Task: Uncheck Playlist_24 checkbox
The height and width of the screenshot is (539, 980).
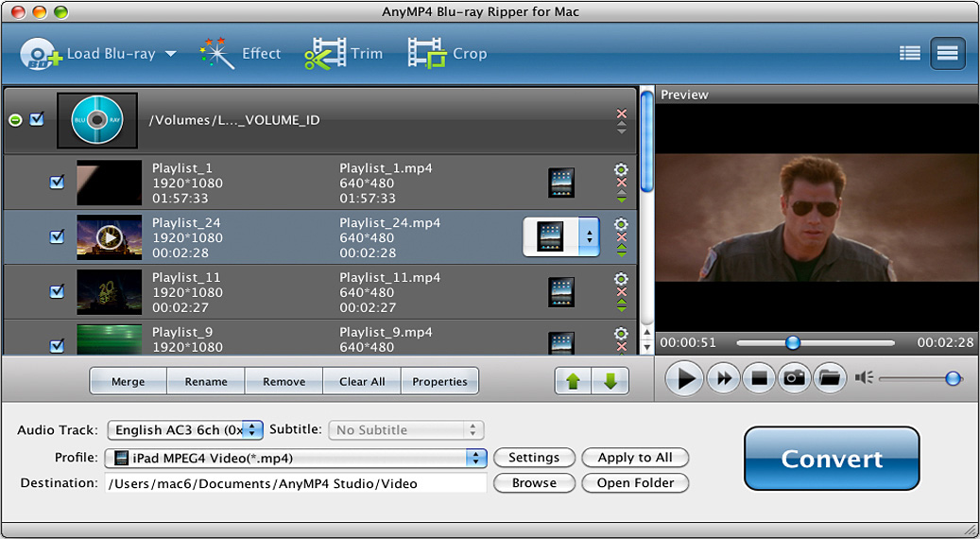Action: pyautogui.click(x=57, y=236)
